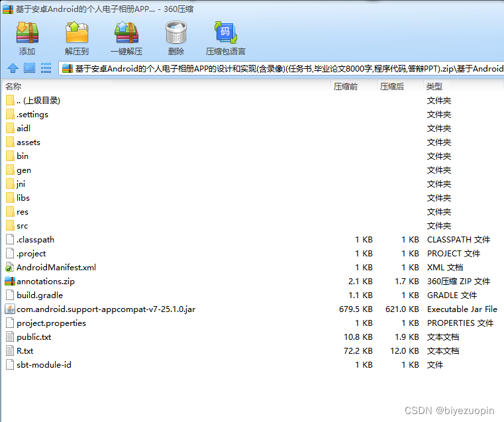Screen dimensions: 504x422
Task: Click the sbt-module-id file name
Action: point(44,365)
